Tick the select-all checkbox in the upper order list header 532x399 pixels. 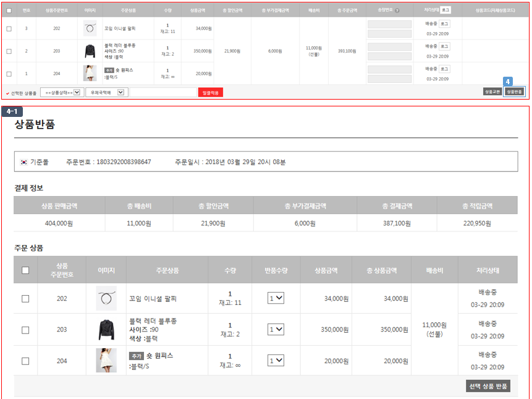(9, 11)
